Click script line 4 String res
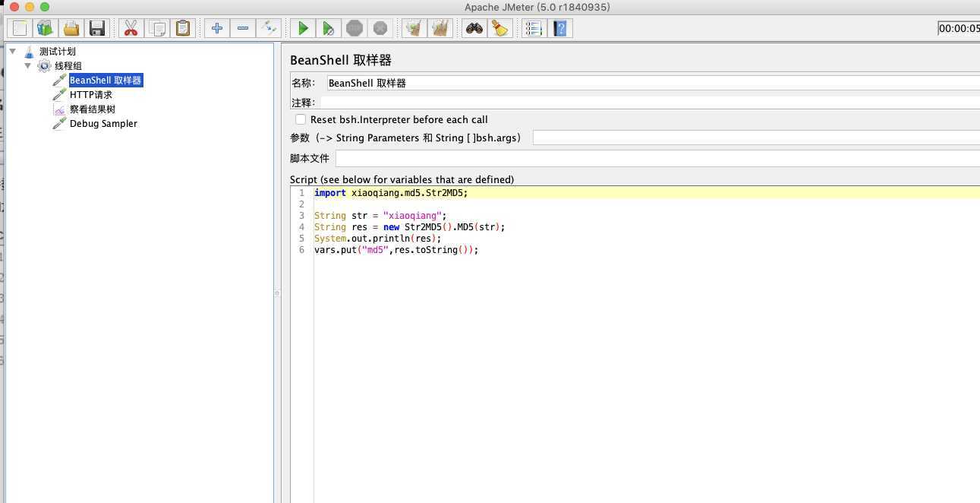 (409, 227)
